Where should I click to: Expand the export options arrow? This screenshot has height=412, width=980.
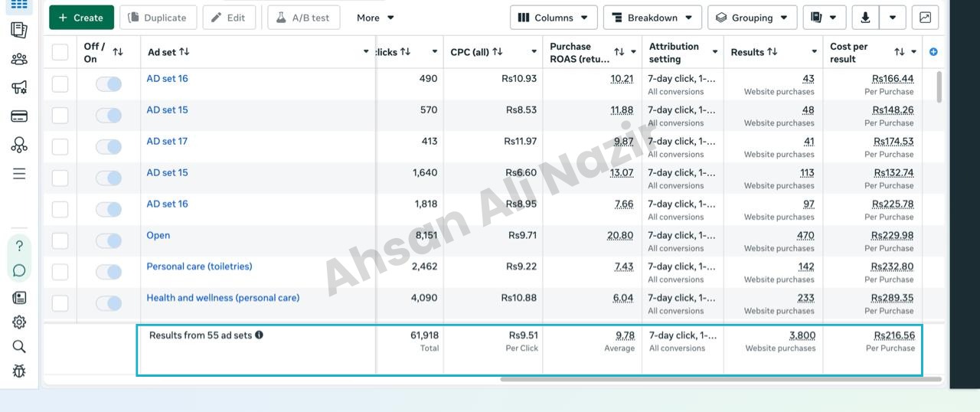click(893, 18)
